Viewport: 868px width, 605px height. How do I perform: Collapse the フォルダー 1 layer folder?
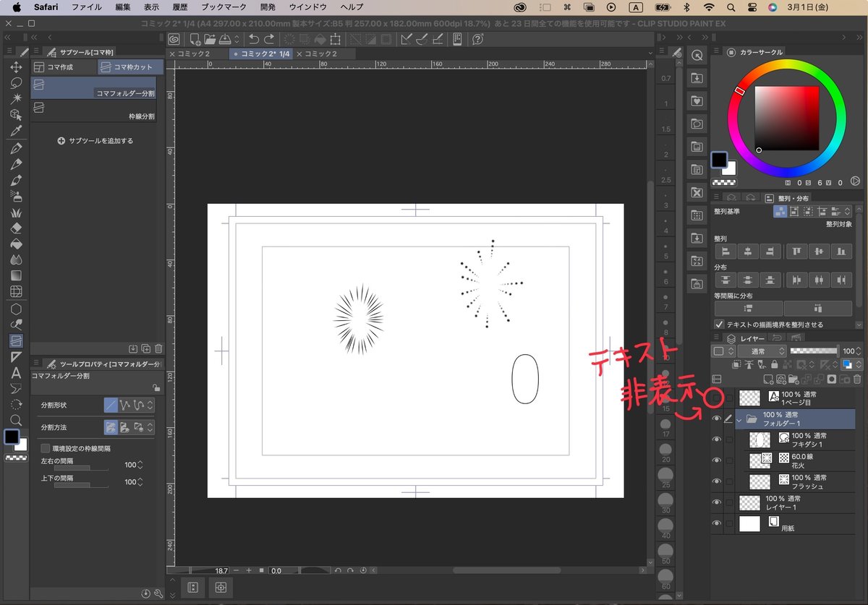coord(739,421)
